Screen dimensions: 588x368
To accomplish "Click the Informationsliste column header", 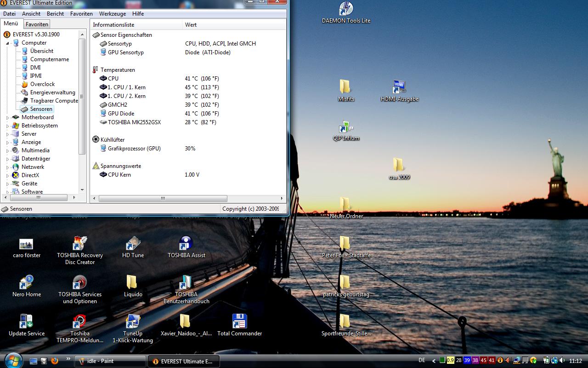I will click(x=136, y=24).
